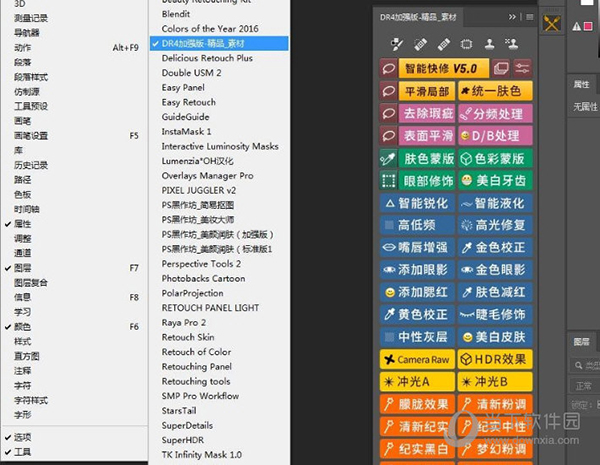Click the warning triangle icon
Viewport: 600px width, 465px height.
pos(576,26)
